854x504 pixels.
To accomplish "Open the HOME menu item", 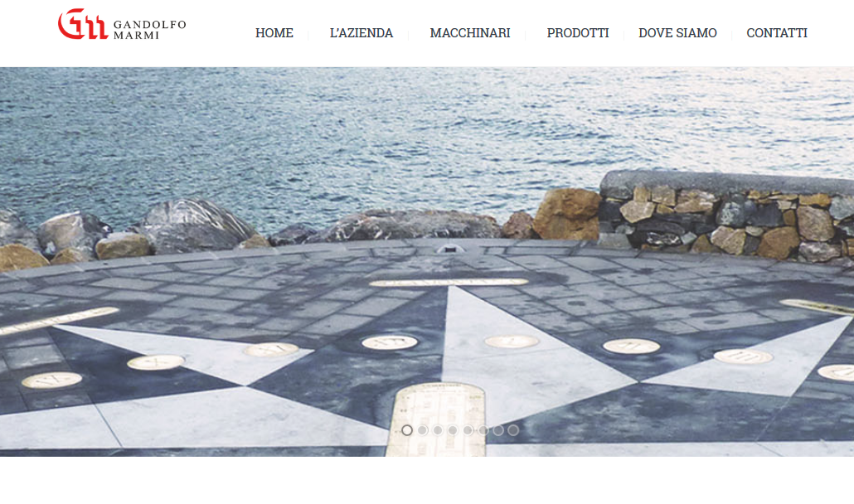I will pos(274,32).
